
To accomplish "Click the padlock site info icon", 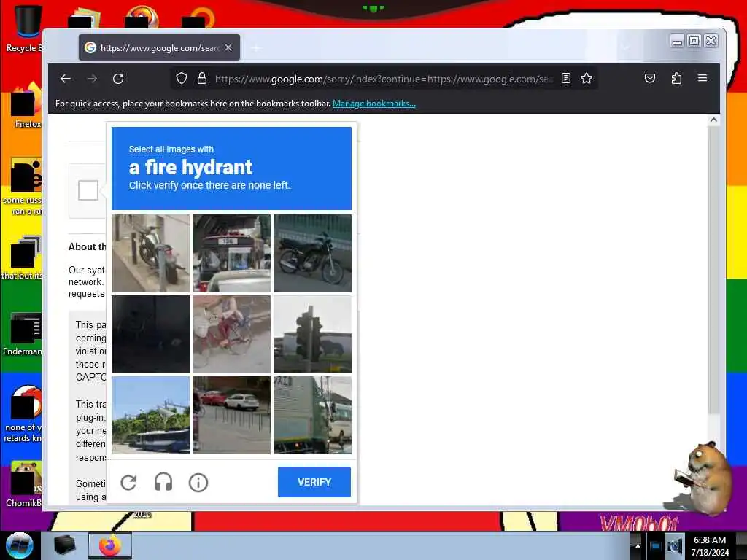I will pyautogui.click(x=202, y=79).
